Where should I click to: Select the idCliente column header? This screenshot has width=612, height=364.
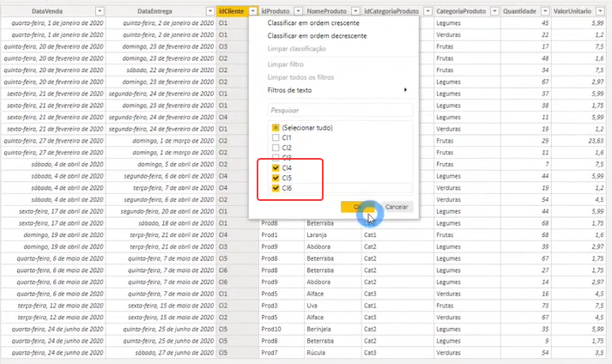232,11
